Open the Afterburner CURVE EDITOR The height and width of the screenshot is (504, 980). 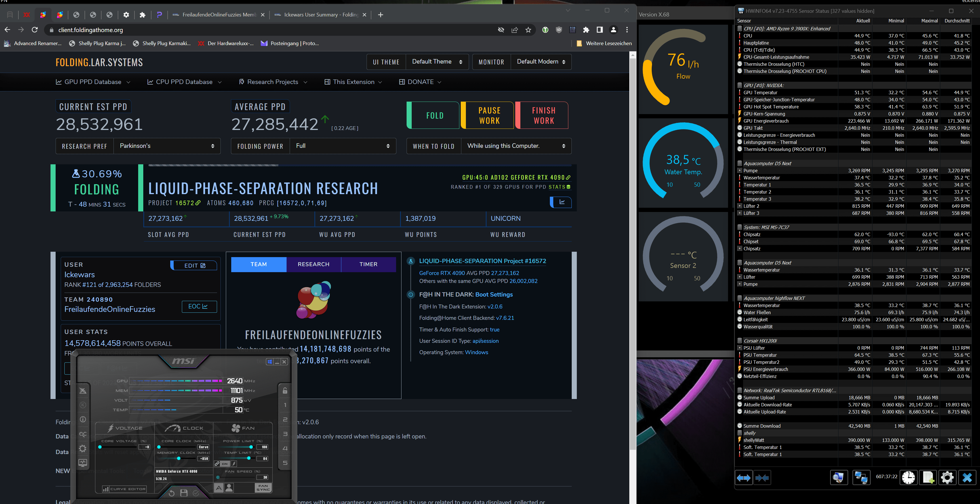tap(124, 489)
